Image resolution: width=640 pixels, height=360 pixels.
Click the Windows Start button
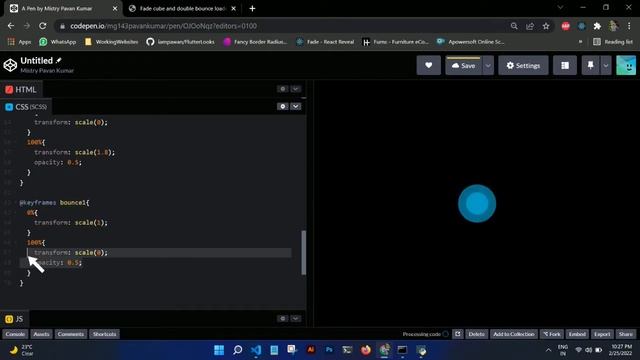pos(219,350)
